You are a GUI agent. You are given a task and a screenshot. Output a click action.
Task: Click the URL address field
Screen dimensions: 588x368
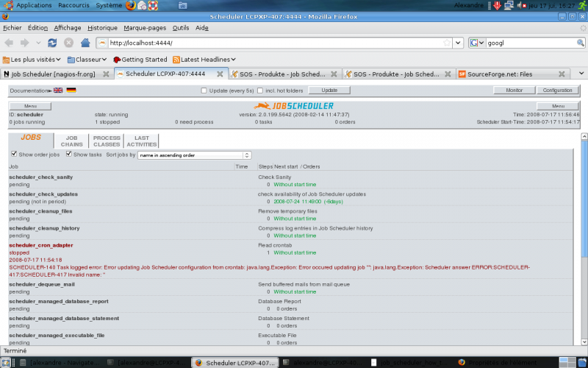point(276,43)
